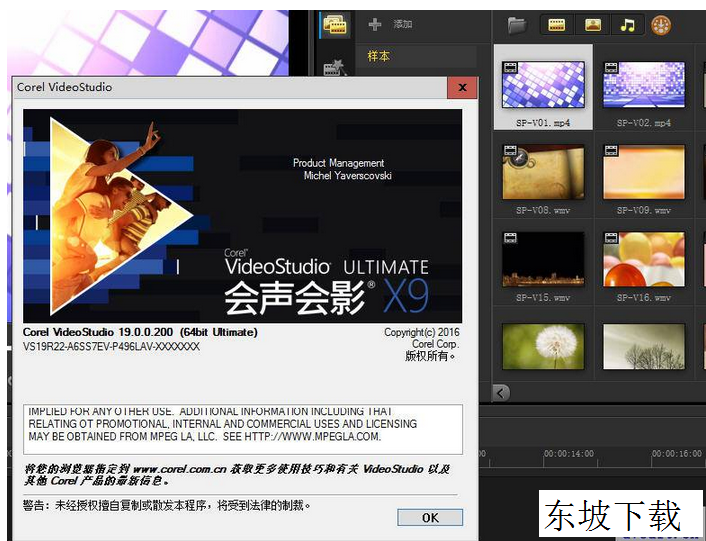Open the Media library panel icon
Image resolution: width=706 pixels, height=541 pixels.
335,25
